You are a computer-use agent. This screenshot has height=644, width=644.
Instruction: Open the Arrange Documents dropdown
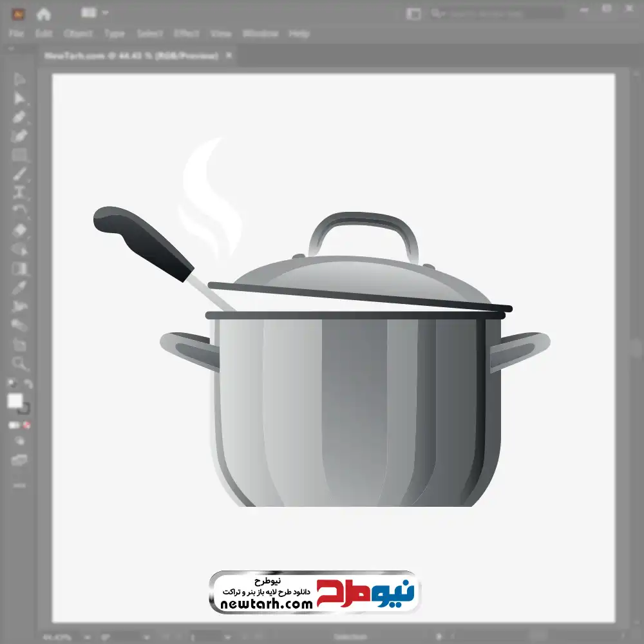click(95, 13)
